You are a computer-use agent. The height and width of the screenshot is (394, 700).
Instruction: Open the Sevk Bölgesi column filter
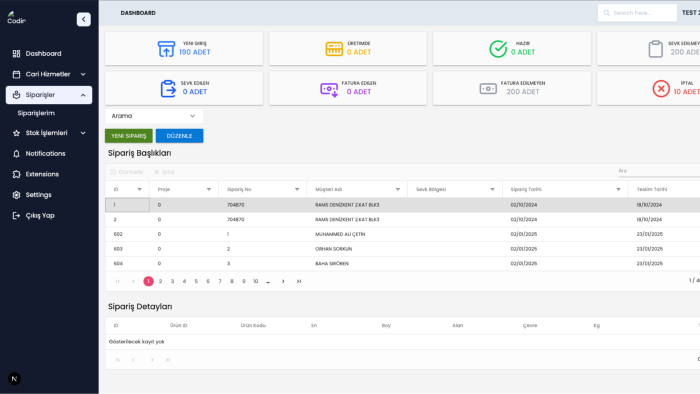tap(492, 190)
